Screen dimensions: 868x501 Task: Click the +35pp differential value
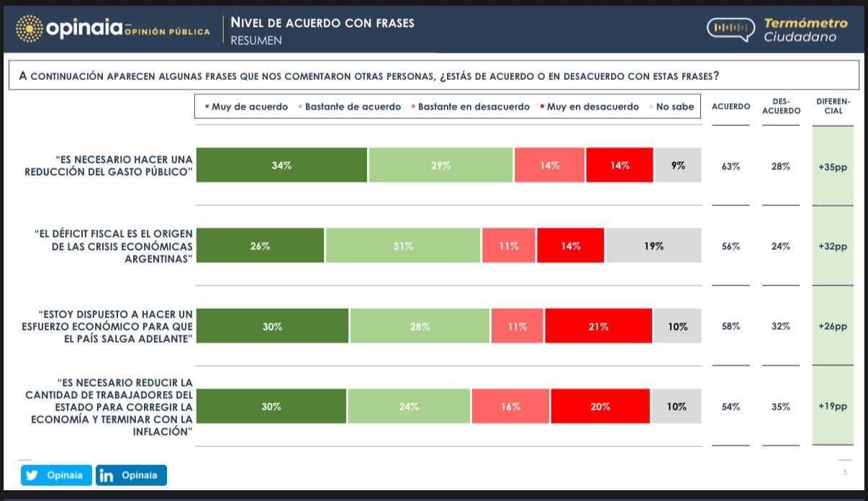[833, 166]
